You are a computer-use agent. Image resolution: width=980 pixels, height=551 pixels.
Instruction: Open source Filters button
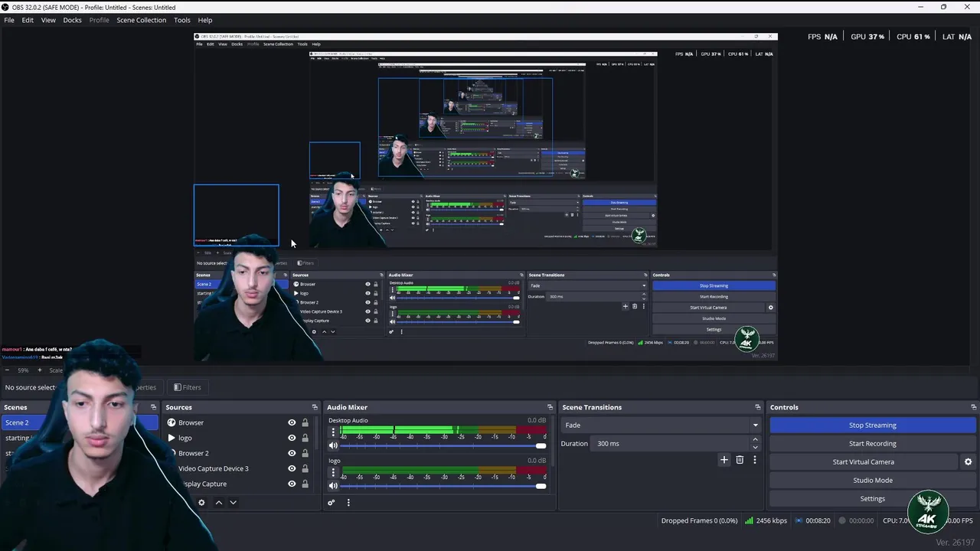188,387
